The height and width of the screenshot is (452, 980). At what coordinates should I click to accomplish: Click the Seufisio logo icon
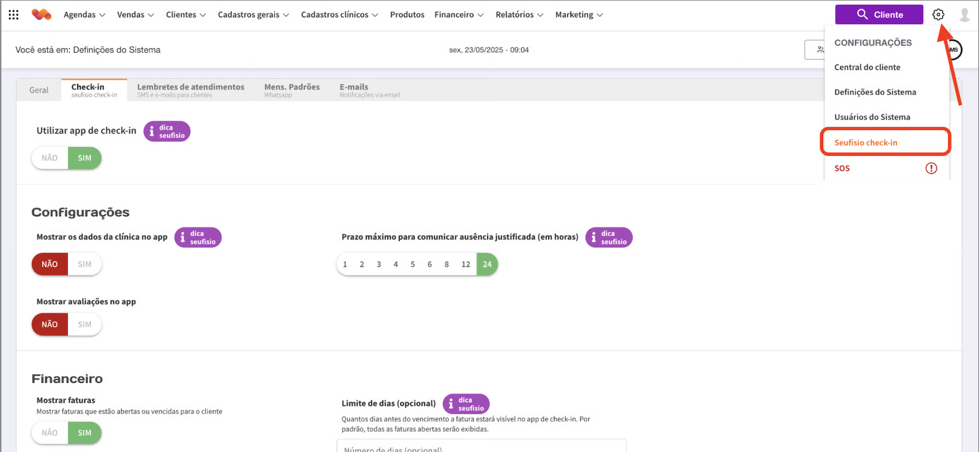click(x=41, y=14)
